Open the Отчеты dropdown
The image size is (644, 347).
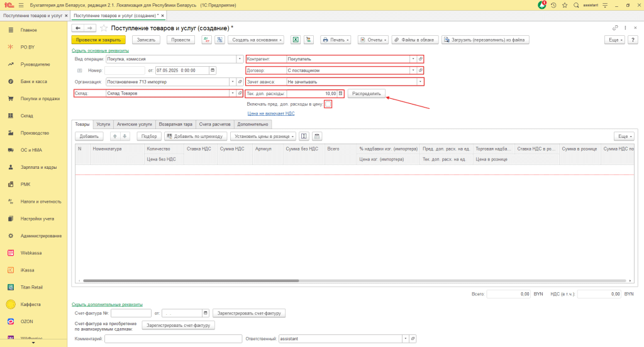pos(374,40)
